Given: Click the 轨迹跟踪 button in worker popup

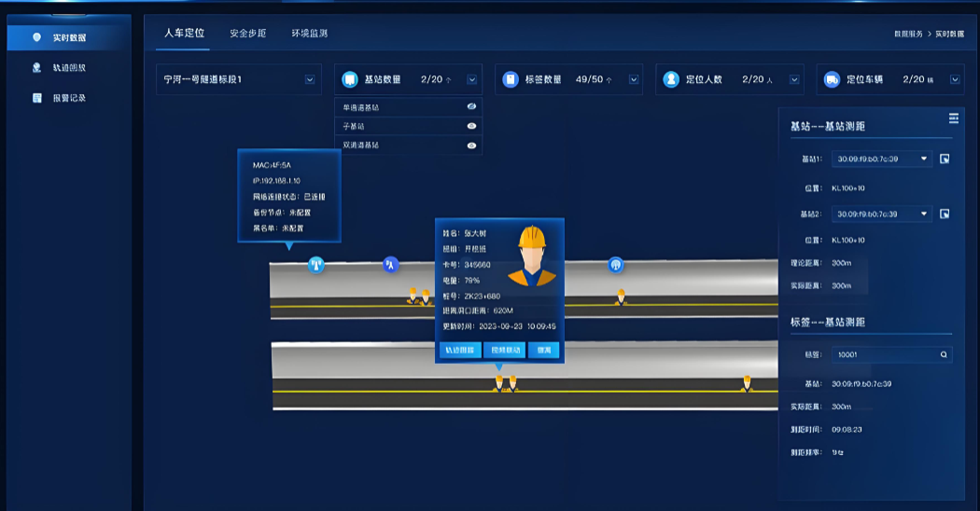Looking at the screenshot, I should tap(458, 351).
